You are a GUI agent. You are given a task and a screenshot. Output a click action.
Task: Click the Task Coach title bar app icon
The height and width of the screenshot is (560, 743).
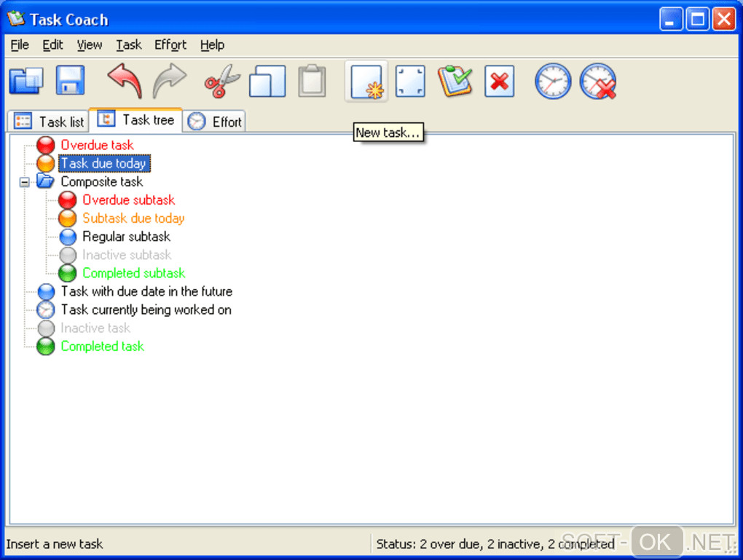click(16, 19)
